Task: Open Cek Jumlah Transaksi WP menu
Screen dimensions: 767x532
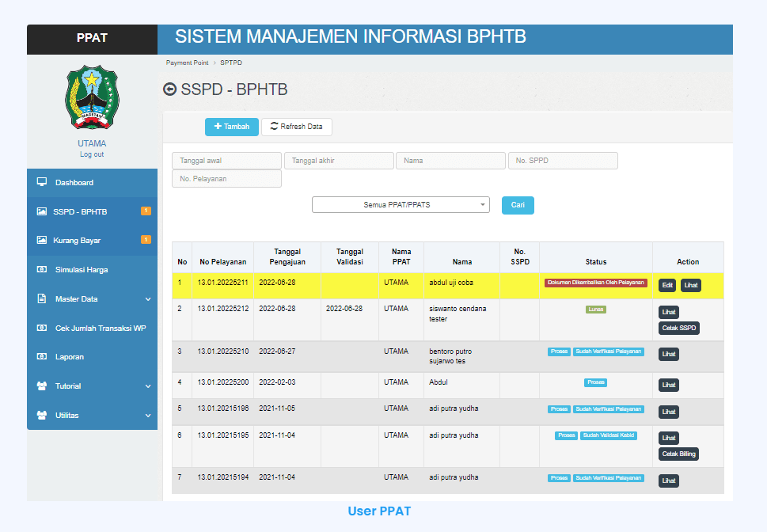Action: tap(92, 328)
